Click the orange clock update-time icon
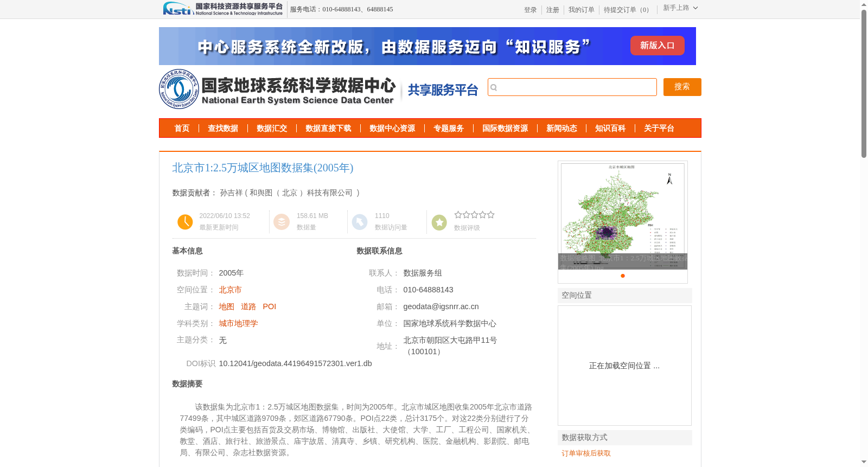This screenshot has height=467, width=868. (185, 222)
